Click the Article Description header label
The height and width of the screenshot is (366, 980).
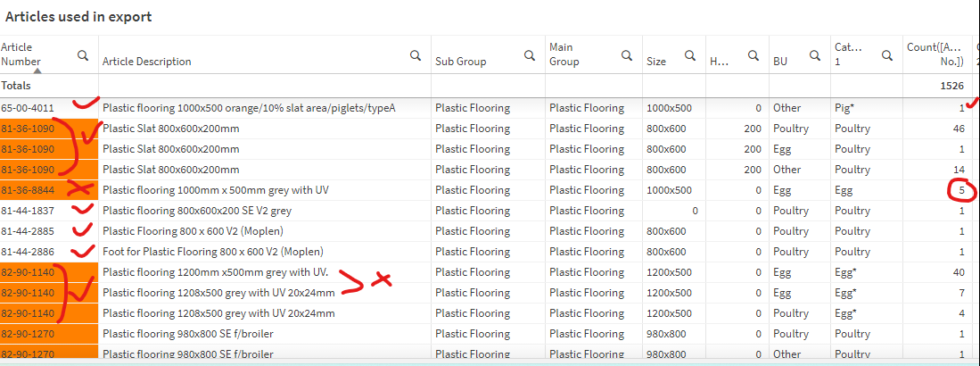(147, 62)
